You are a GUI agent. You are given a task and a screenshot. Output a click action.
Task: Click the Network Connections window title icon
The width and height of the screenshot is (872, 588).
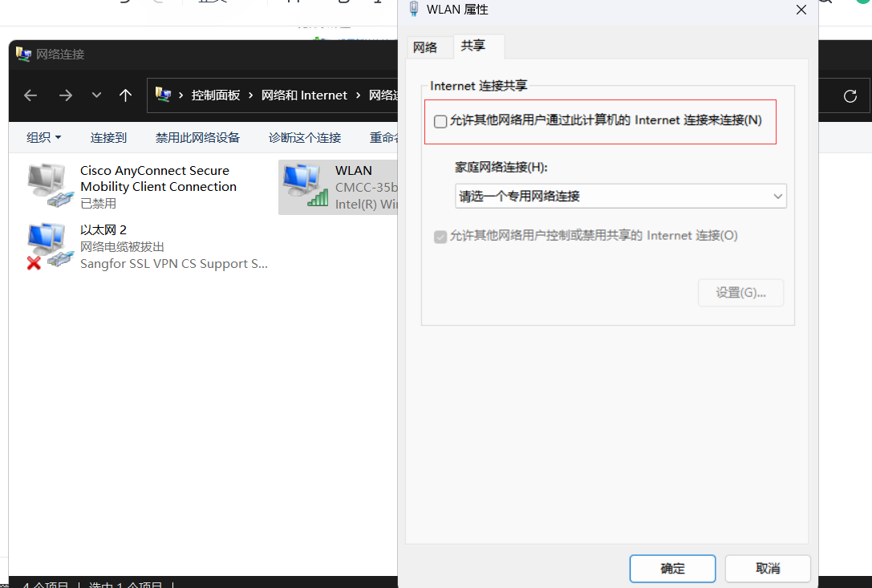(x=23, y=54)
